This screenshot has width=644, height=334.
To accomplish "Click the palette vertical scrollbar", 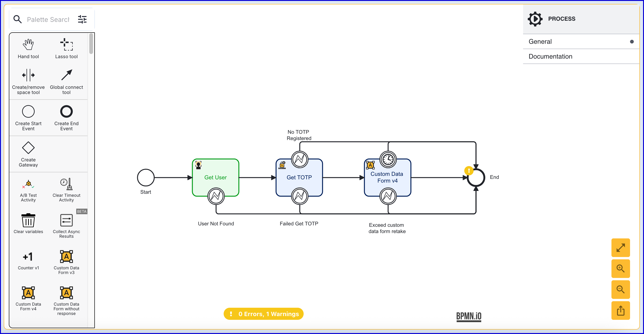I will coord(91,44).
